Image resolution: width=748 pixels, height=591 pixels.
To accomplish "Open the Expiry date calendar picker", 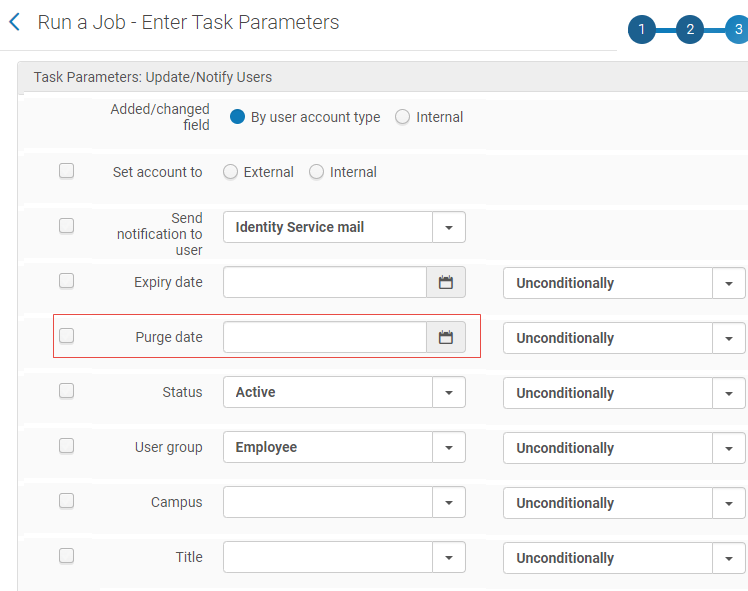I will 446,282.
